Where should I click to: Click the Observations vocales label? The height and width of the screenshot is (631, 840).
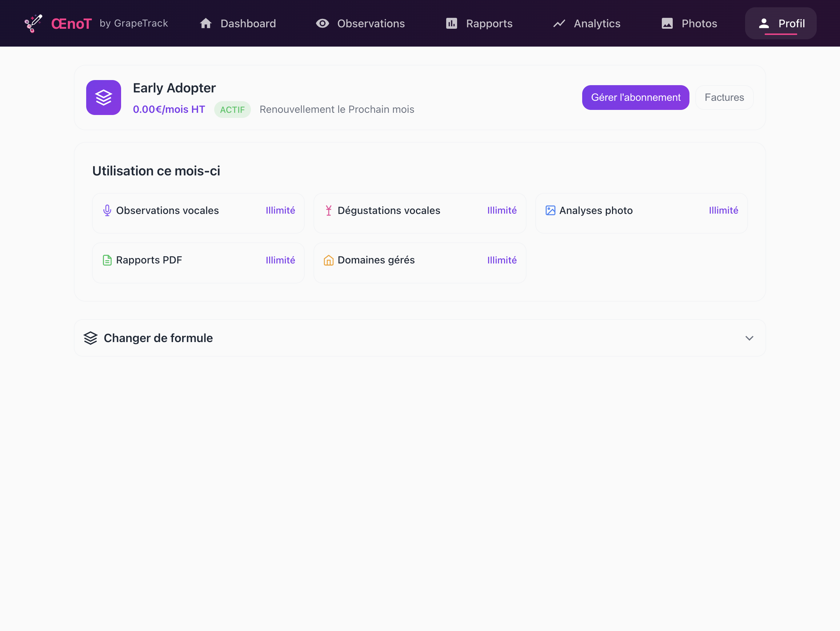click(168, 210)
